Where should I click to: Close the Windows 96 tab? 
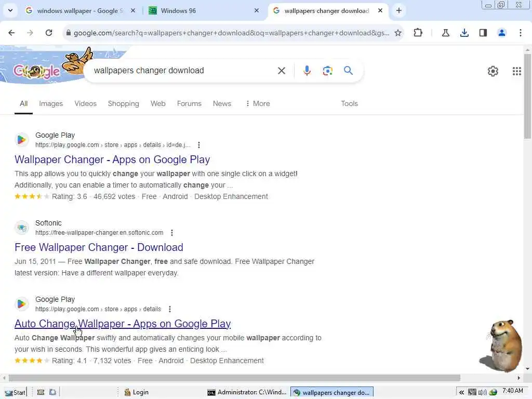(257, 11)
